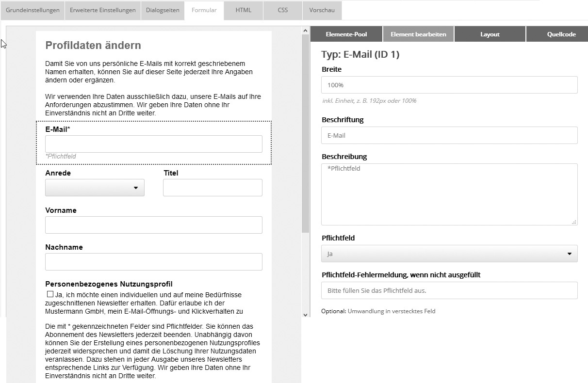The height and width of the screenshot is (383, 588).
Task: Expand the Anrede dropdown
Action: pyautogui.click(x=95, y=188)
